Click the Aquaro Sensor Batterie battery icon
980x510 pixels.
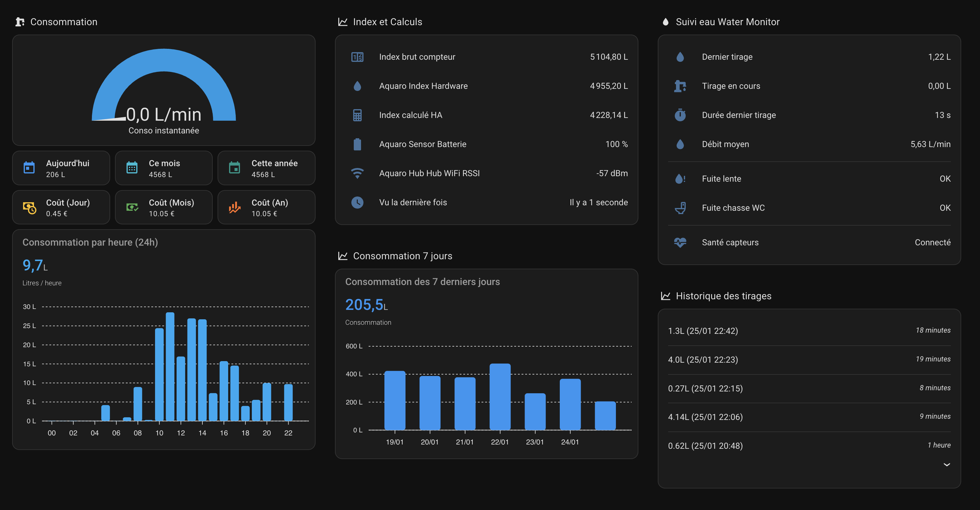[357, 144]
